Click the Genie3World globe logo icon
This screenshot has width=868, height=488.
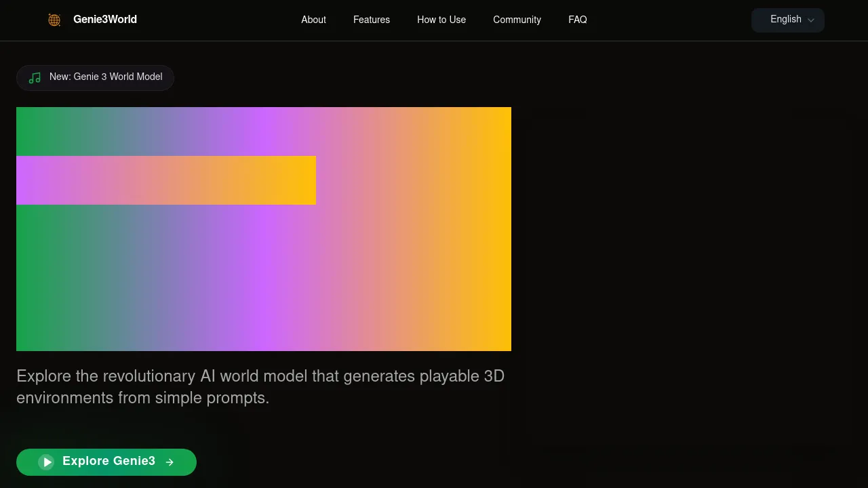click(54, 20)
